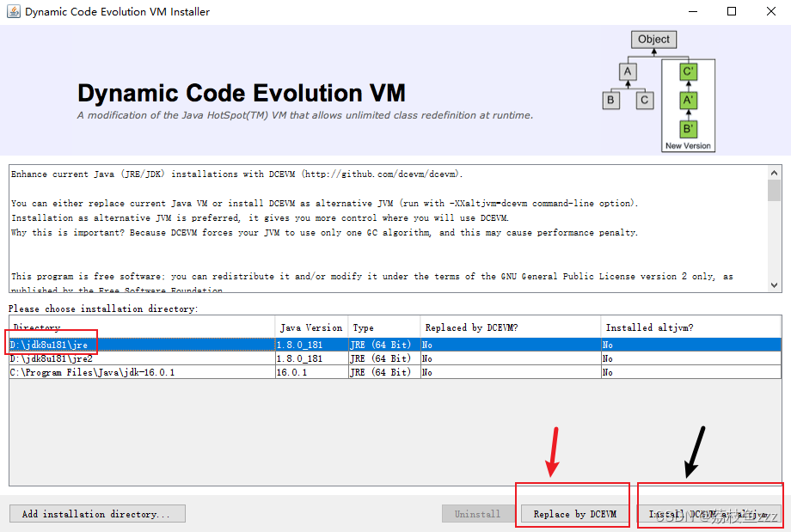
Task: Click Install DCEVM as altjvm
Action: point(708,513)
